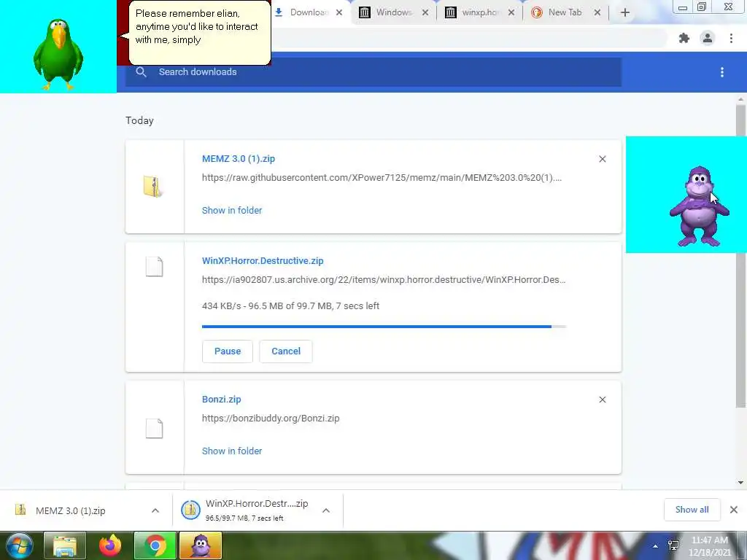
Task: Open the taskbar clock showing 11:47 AM
Action: tap(710, 546)
